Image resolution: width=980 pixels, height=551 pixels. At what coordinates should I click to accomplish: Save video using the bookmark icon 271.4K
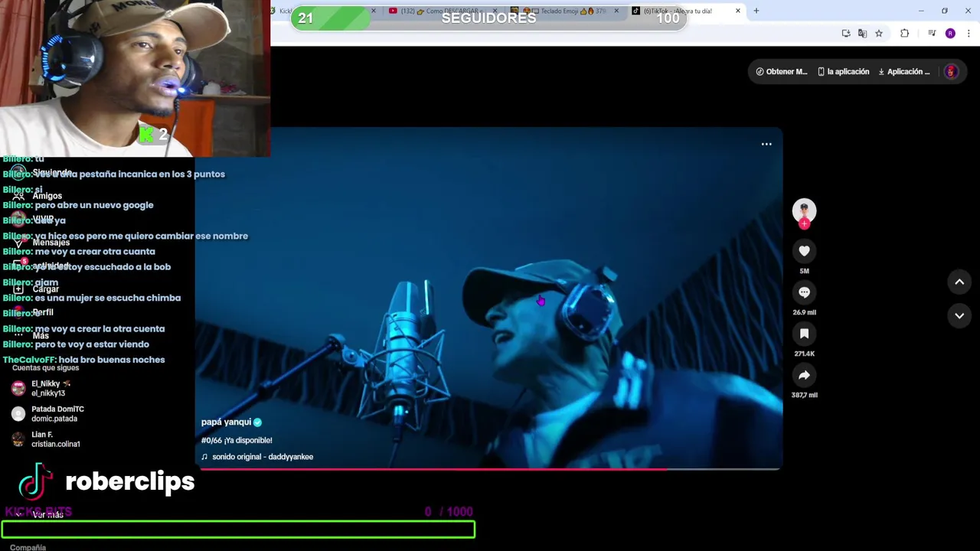804,334
